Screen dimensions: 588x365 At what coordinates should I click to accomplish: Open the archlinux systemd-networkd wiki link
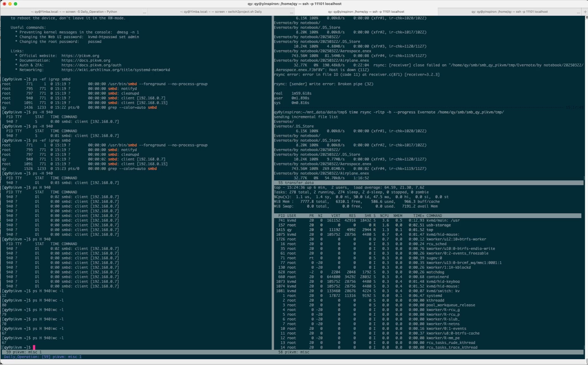point(116,70)
